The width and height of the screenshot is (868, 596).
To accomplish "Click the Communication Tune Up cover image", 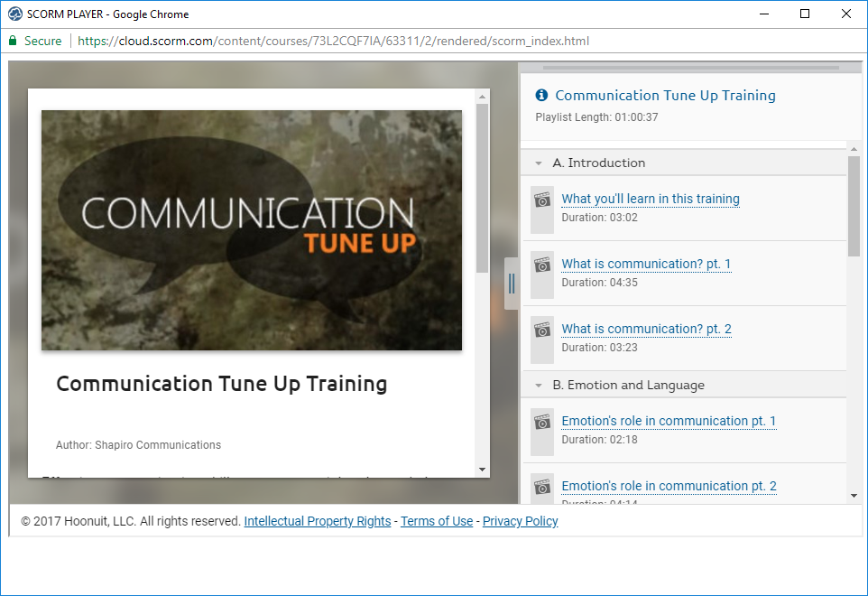I will (x=252, y=230).
